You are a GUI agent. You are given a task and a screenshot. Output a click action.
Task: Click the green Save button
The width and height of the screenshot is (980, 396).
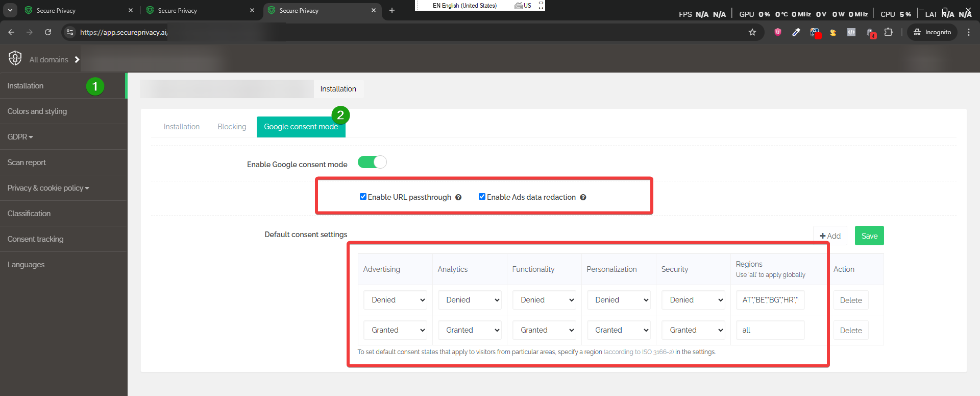pyautogui.click(x=869, y=236)
